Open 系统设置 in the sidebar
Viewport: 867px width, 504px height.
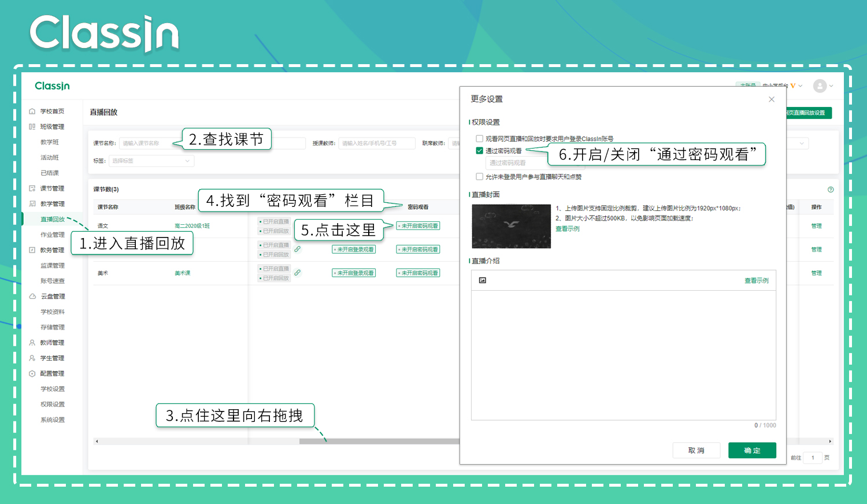pos(53,420)
